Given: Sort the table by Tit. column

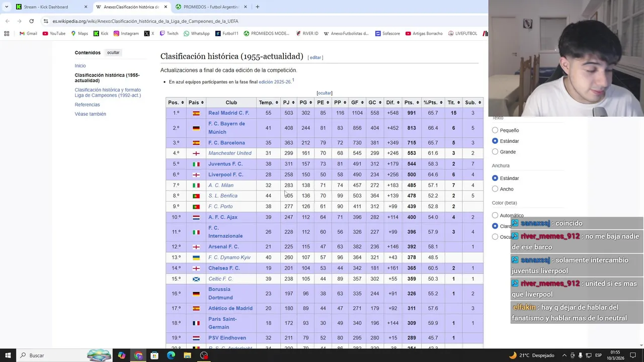Looking at the screenshot, I should (x=453, y=103).
